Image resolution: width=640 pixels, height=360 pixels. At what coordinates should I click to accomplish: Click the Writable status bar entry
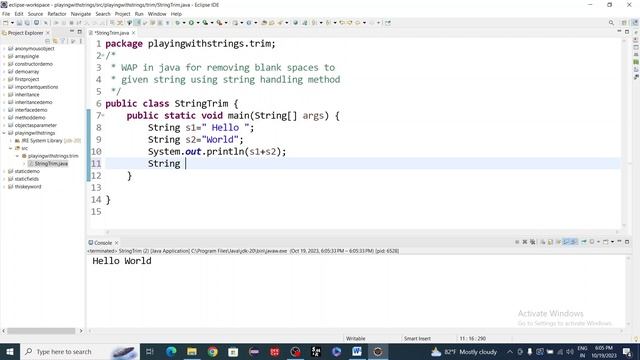click(356, 338)
